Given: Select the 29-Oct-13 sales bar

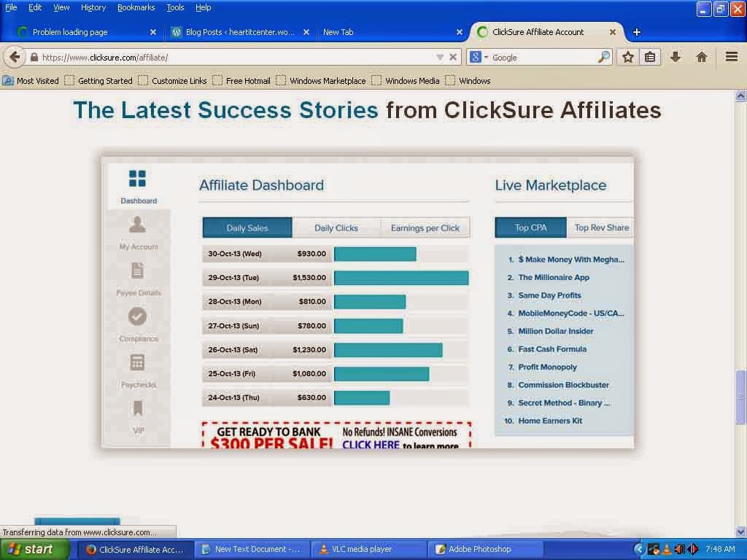Looking at the screenshot, I should [x=400, y=277].
